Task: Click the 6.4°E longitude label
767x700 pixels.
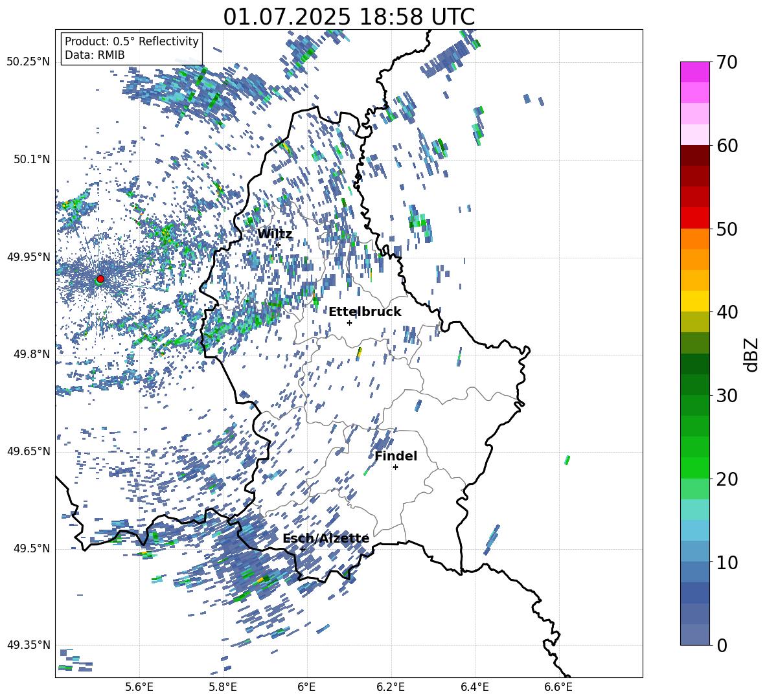Action: pos(474,688)
